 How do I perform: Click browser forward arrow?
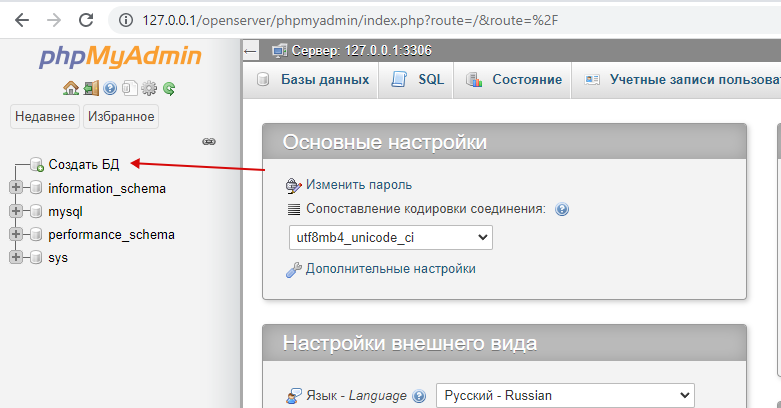click(54, 20)
